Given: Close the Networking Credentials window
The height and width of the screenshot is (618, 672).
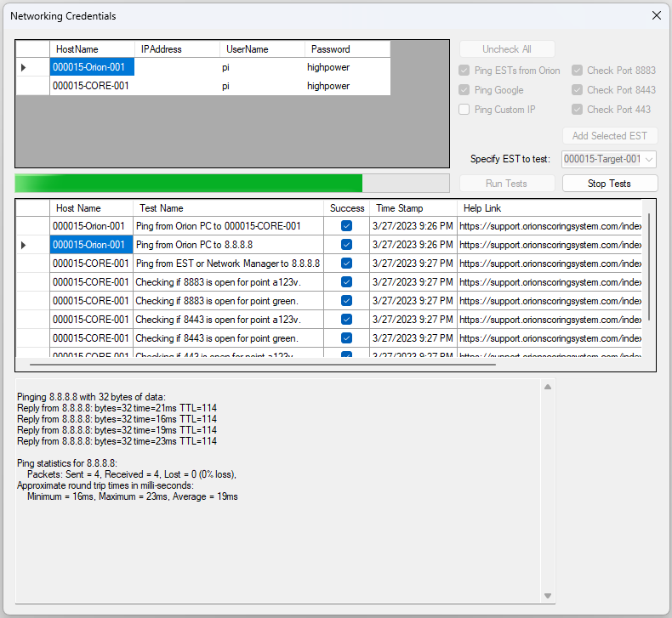Looking at the screenshot, I should tap(655, 15).
